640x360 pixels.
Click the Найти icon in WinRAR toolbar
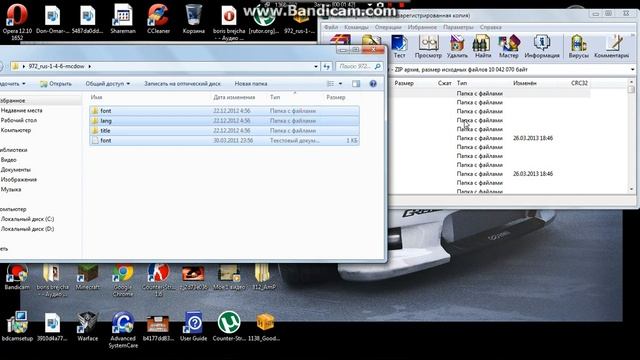[483, 47]
